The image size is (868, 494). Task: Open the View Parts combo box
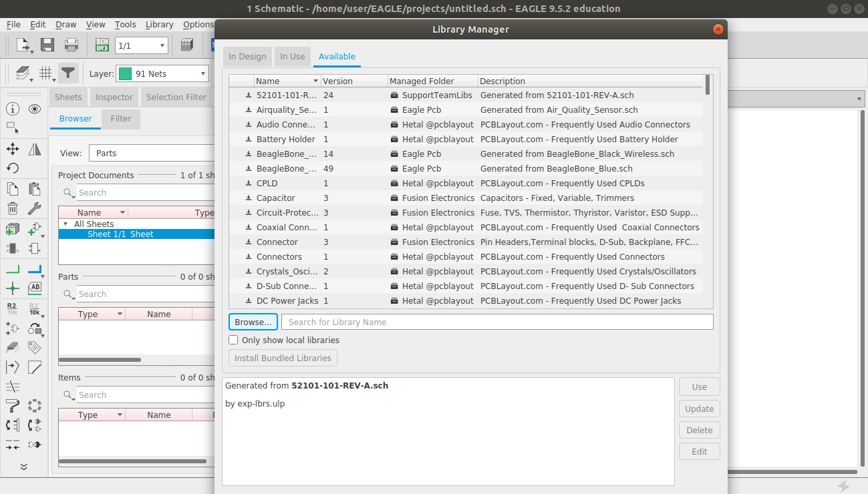coord(151,153)
